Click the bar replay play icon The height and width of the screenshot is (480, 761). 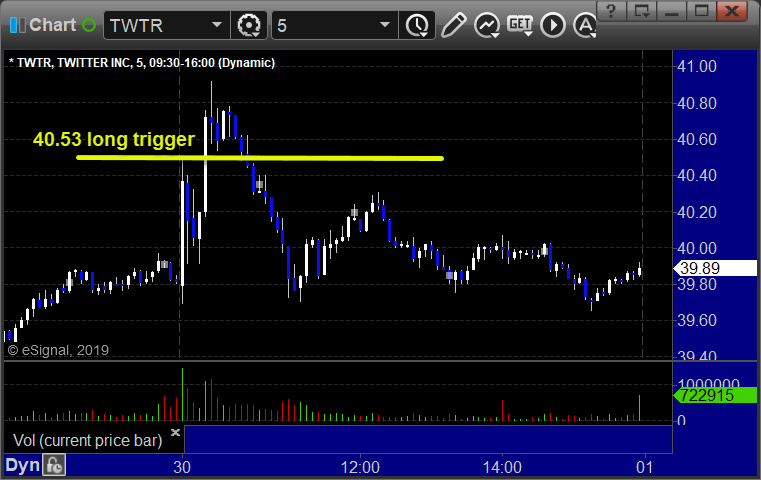coord(553,25)
